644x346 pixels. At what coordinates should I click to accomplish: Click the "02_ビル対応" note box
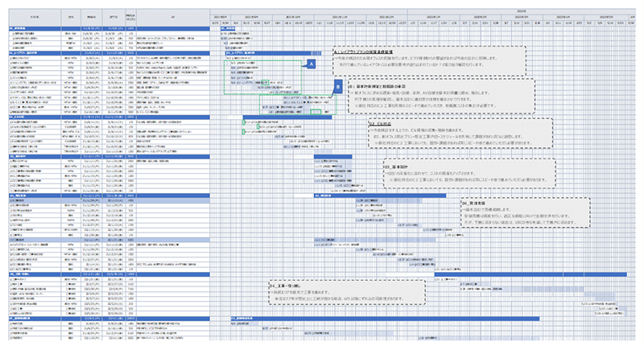[x=459, y=134]
